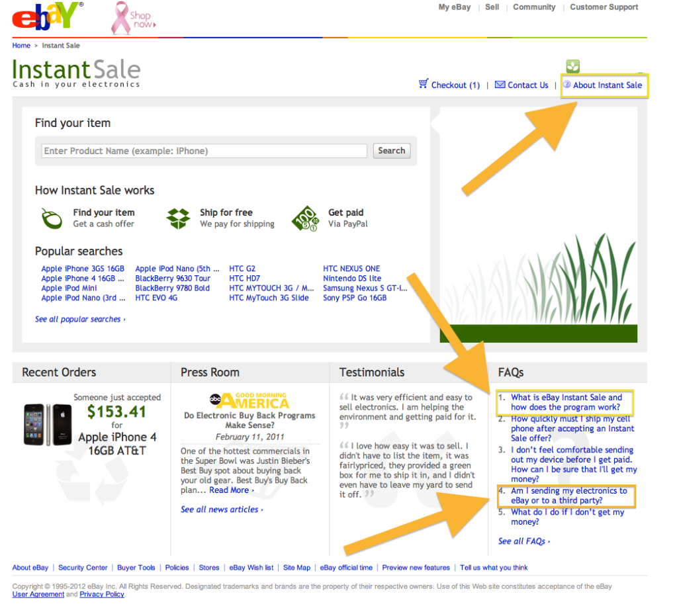This screenshot has height=616, width=677.
Task: Select BlackBerry 9630 Tour link
Action: (x=173, y=279)
